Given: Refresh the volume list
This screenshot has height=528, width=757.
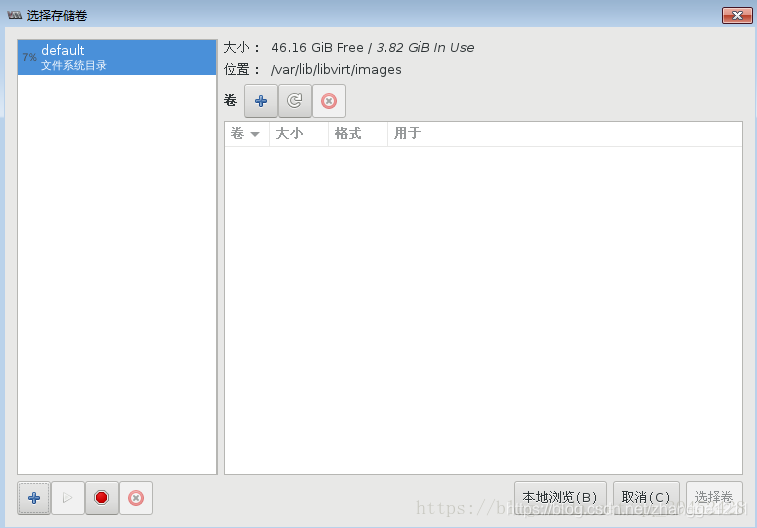Looking at the screenshot, I should click(294, 101).
